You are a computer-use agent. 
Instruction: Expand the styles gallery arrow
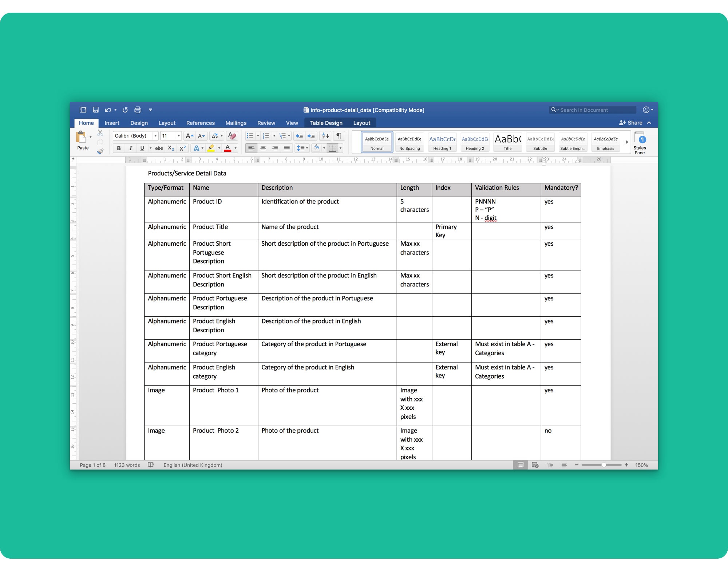click(627, 142)
